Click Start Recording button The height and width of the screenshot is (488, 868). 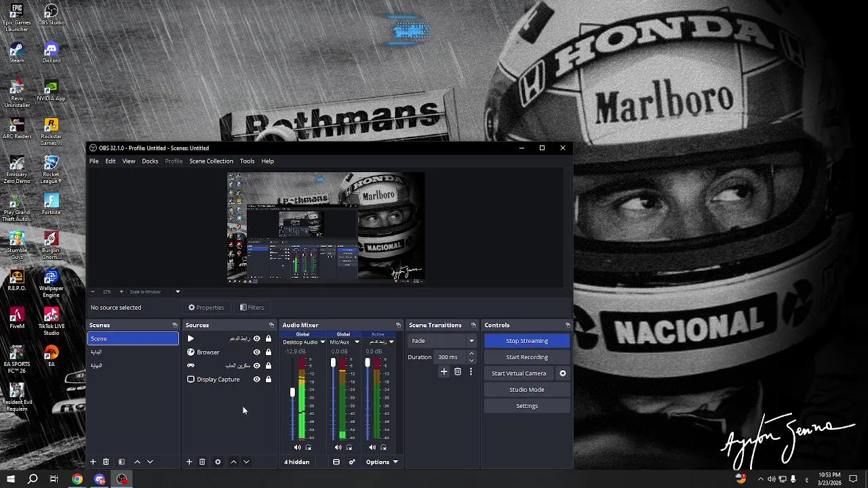click(x=527, y=357)
